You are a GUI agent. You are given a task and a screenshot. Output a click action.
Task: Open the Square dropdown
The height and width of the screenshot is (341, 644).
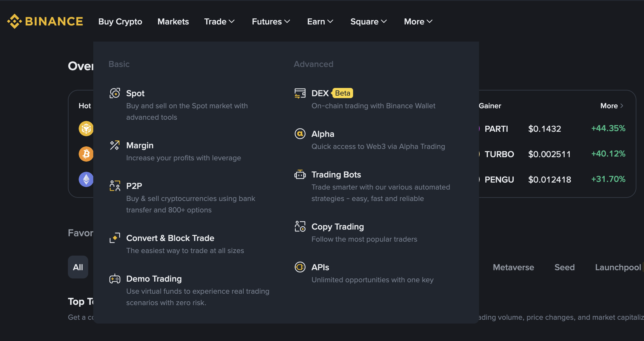(x=369, y=21)
